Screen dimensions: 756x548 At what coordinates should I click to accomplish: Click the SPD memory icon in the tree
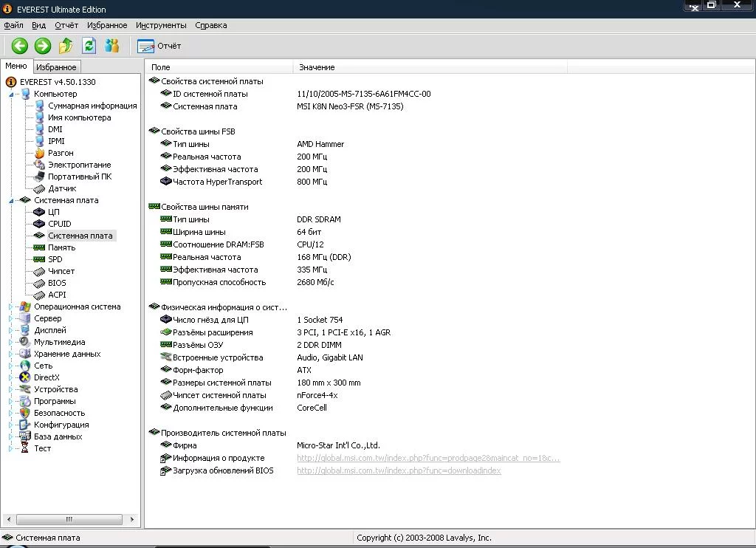[x=39, y=259]
